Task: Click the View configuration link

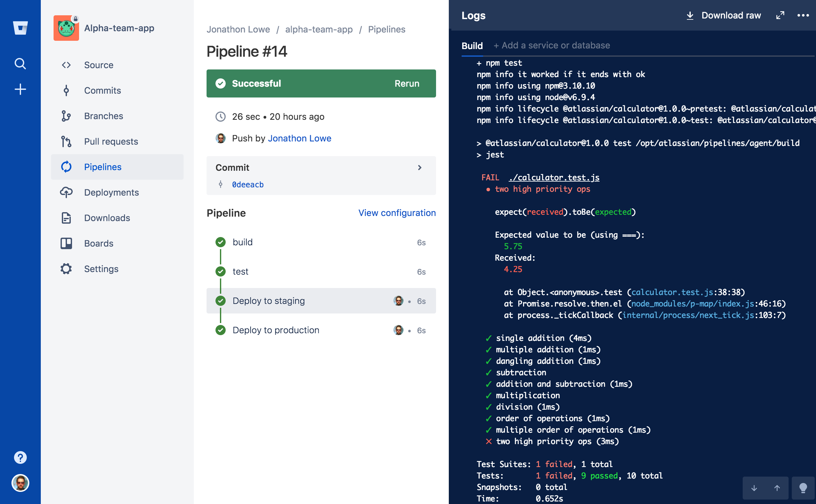Action: (x=397, y=212)
